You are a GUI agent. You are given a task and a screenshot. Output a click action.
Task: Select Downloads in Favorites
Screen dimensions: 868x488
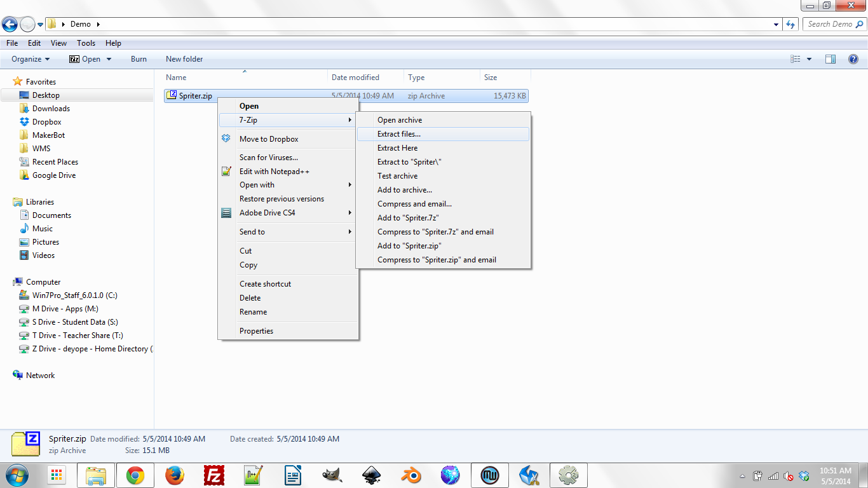pos(51,109)
